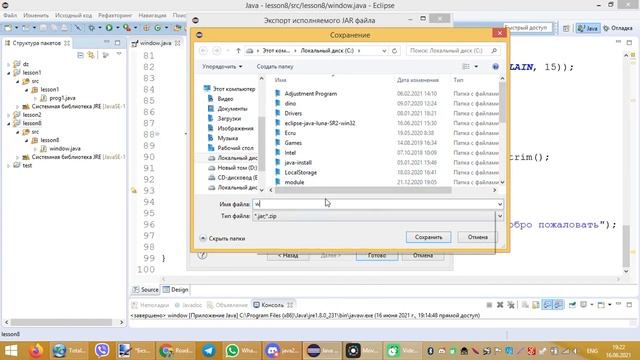Click the Быстрый доступ field
This screenshot has width=640, height=360.
[527, 28]
